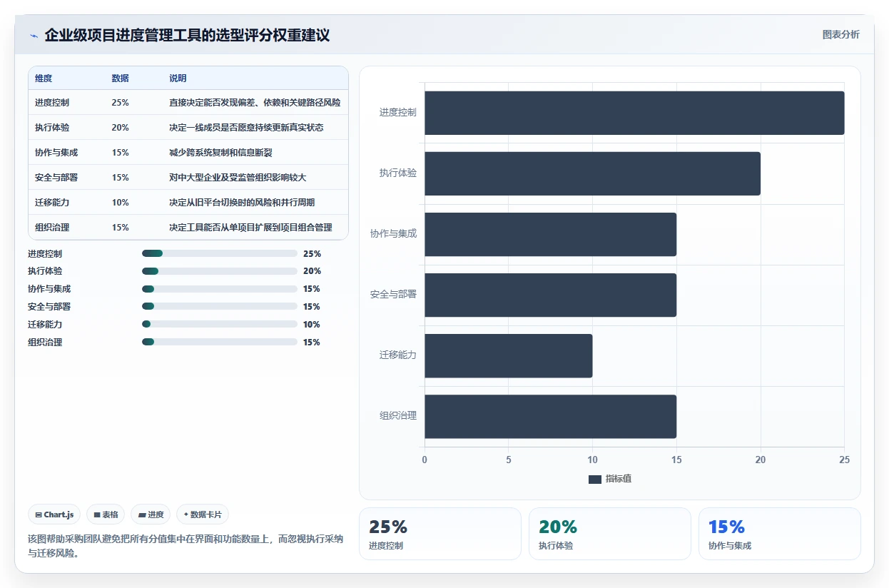
Task: Toggle the 指标值 legend swatch
Action: click(595, 479)
